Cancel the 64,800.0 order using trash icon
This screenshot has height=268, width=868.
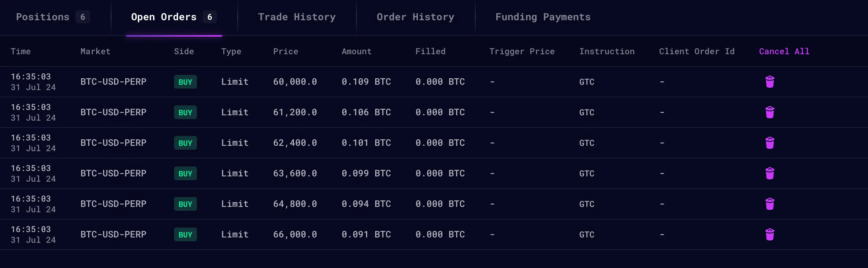coord(770,204)
